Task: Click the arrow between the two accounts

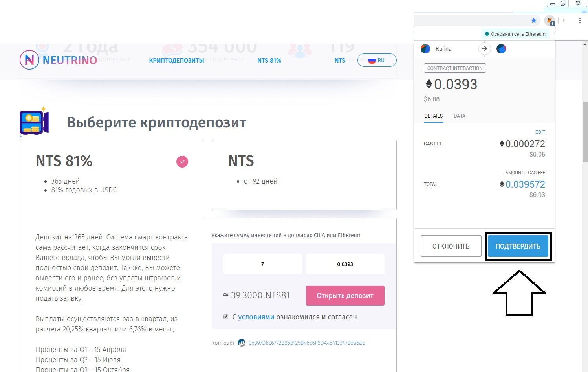Action: tap(484, 49)
